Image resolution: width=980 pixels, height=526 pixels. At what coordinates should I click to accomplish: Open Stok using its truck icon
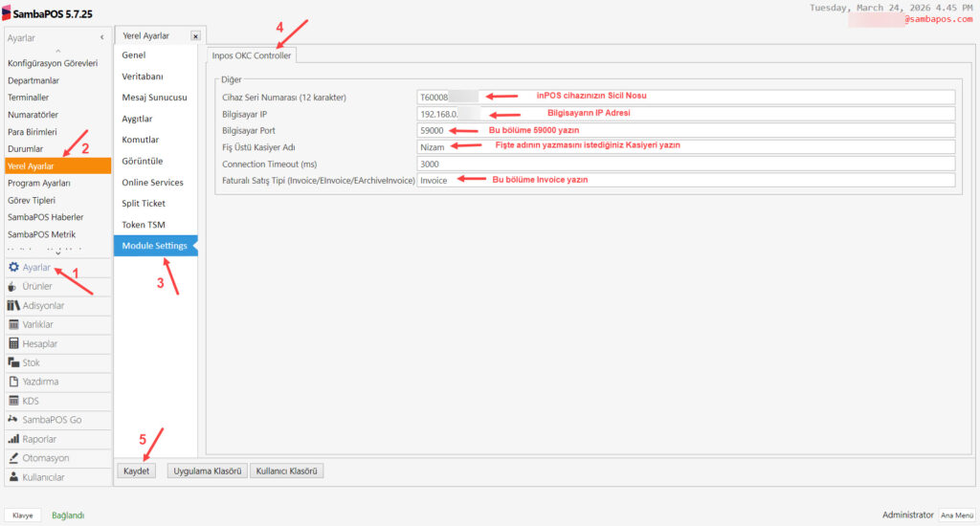pos(13,362)
